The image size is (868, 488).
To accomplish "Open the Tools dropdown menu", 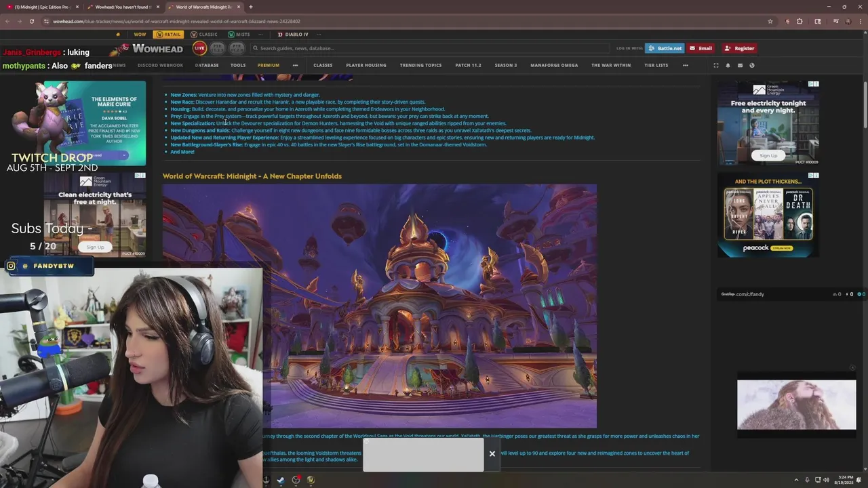I will 238,65.
